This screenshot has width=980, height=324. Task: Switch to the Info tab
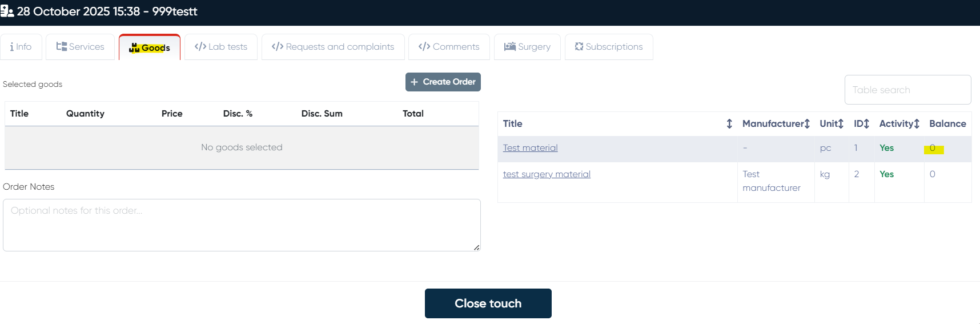[21, 47]
